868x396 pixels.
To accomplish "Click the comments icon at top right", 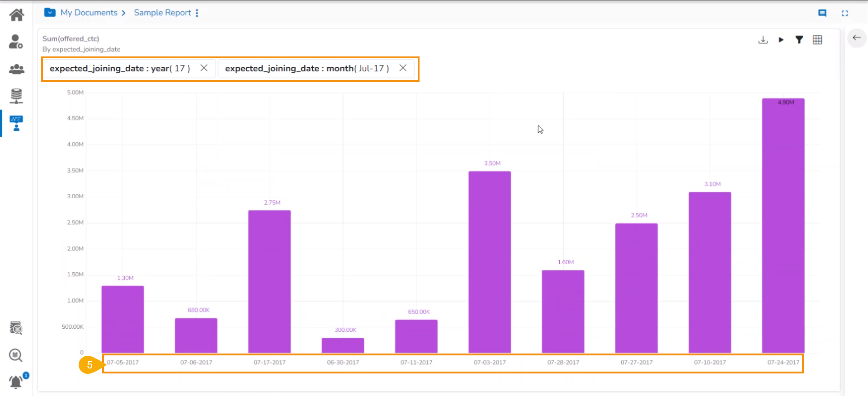I will pyautogui.click(x=822, y=13).
